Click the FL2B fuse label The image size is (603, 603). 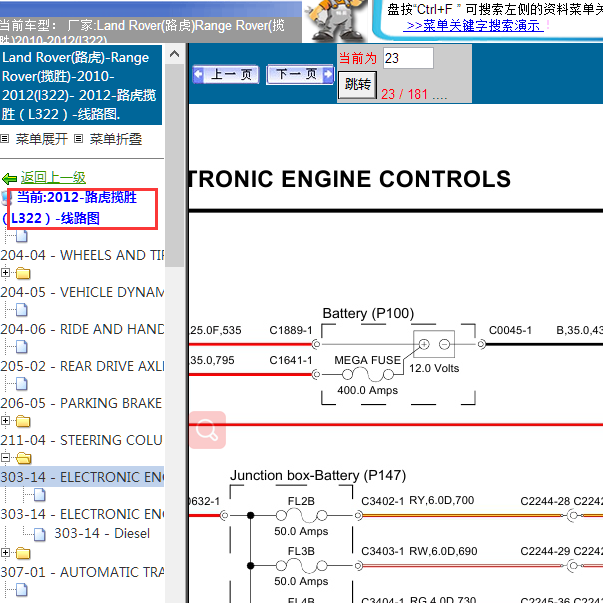[x=301, y=501]
